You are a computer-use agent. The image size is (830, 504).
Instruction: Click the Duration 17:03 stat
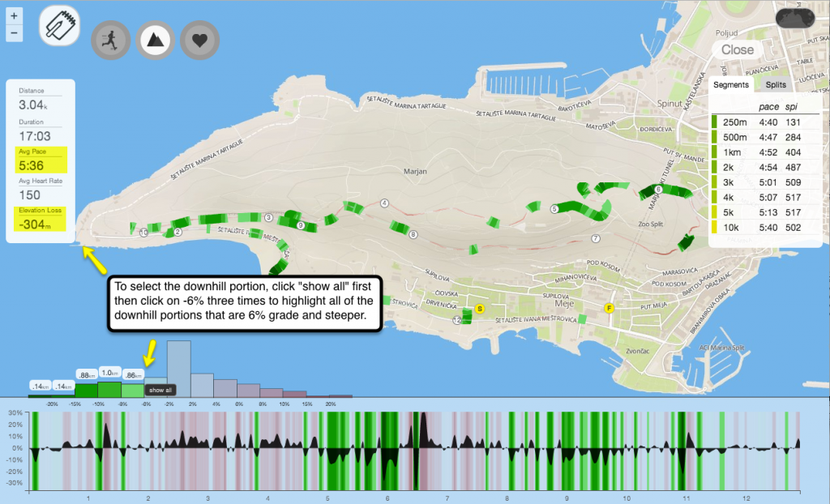click(x=41, y=130)
